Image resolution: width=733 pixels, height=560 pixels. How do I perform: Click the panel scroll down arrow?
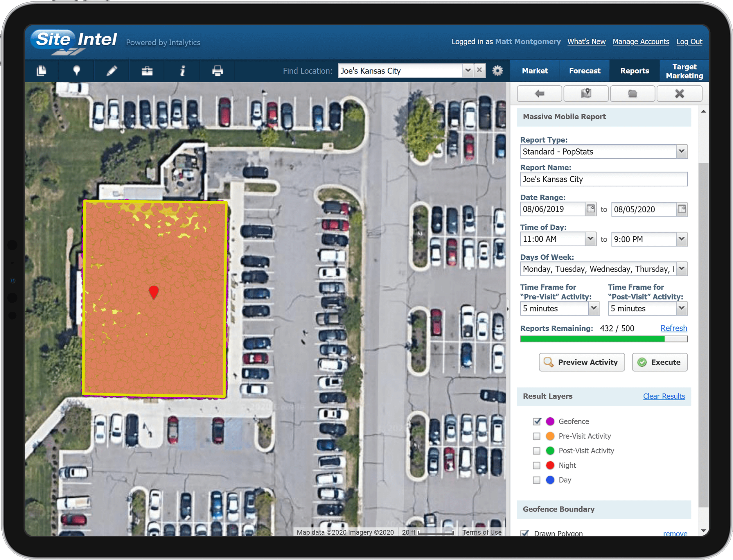pos(703,531)
